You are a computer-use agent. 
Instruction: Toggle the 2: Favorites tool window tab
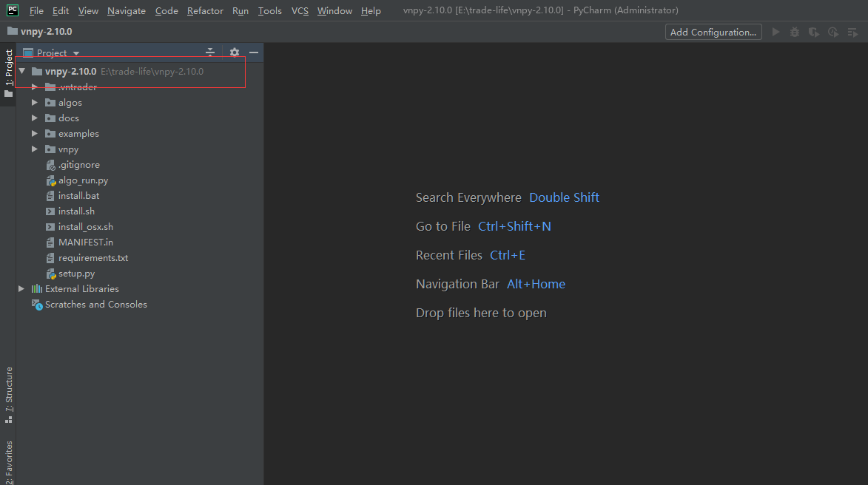[8, 462]
